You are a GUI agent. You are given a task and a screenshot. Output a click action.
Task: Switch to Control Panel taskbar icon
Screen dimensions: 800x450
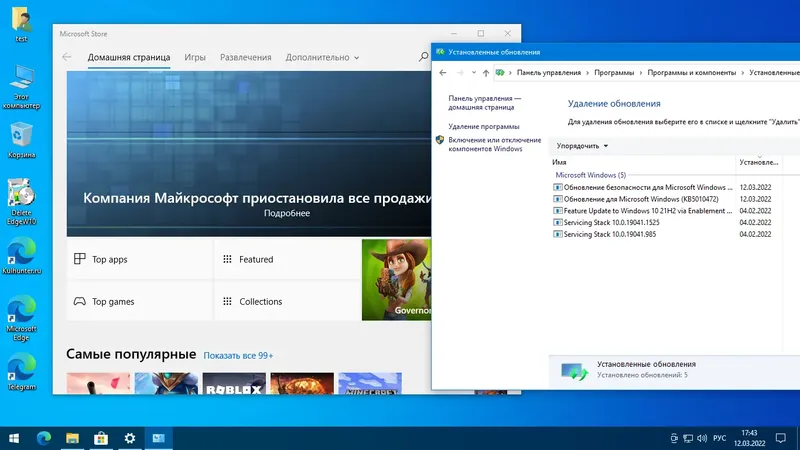pos(159,438)
